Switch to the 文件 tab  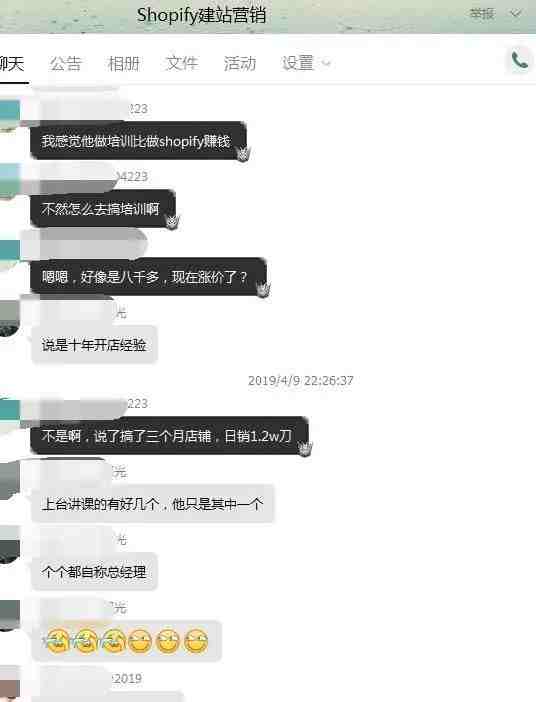181,64
